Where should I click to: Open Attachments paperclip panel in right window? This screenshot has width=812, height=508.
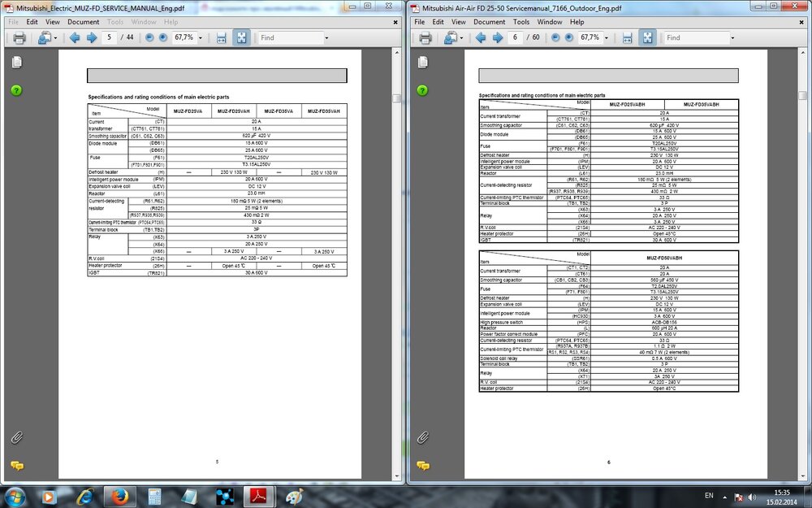[422, 438]
